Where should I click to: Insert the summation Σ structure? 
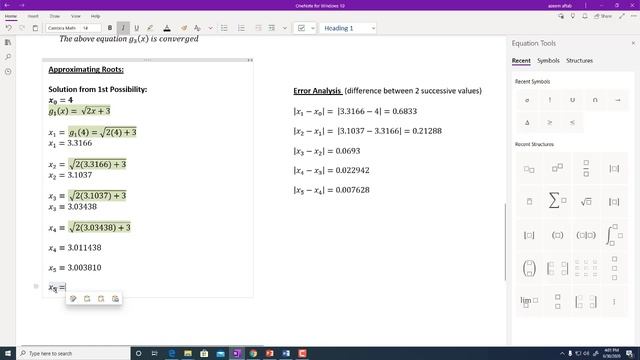(x=558, y=201)
